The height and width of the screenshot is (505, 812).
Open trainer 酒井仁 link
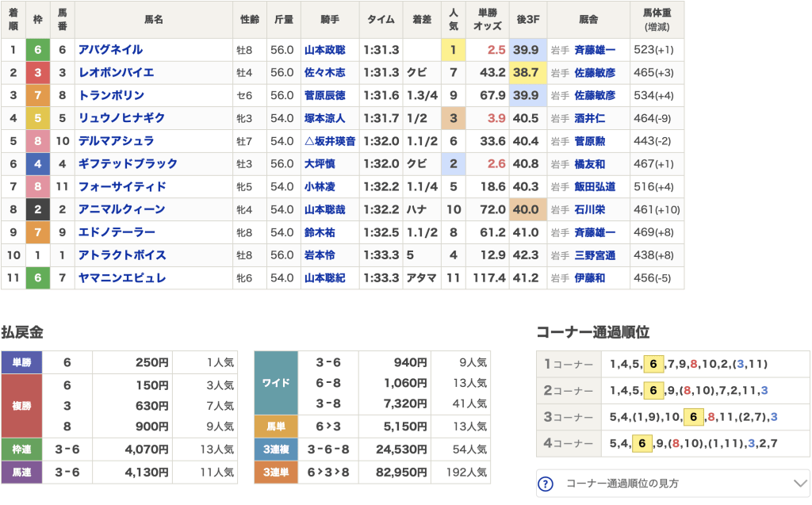(590, 118)
